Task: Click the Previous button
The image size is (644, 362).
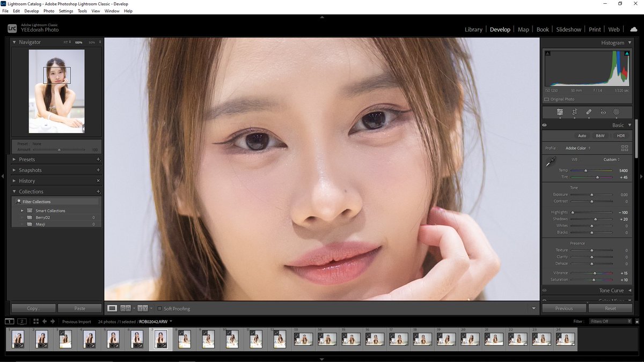Action: [x=564, y=308]
